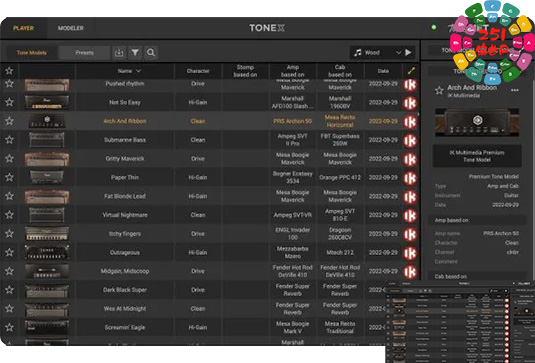
Task: Favorite the Outrageous tone model
Action: (9, 252)
